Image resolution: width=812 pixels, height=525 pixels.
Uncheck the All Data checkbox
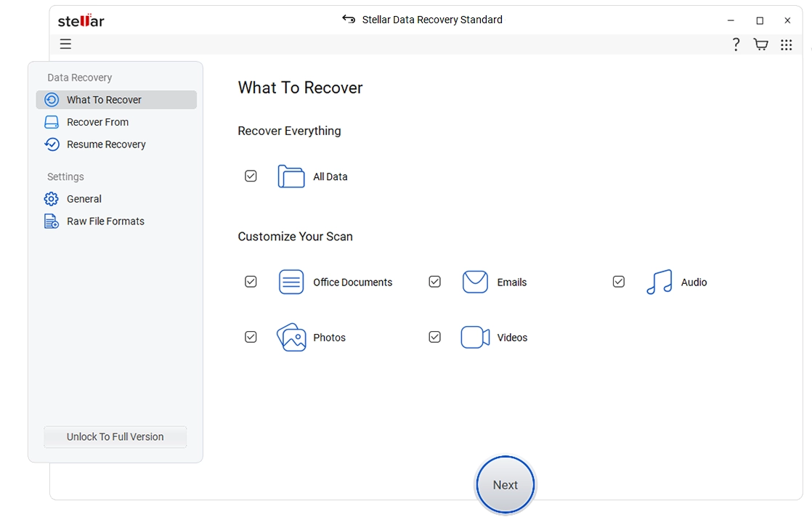(251, 176)
